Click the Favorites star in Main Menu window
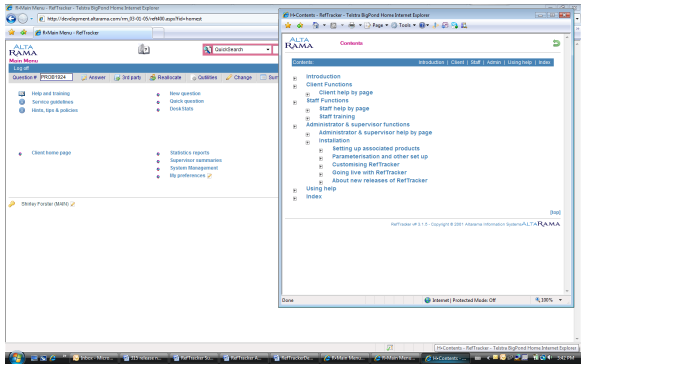681x383 pixels. pyautogui.click(x=12, y=33)
